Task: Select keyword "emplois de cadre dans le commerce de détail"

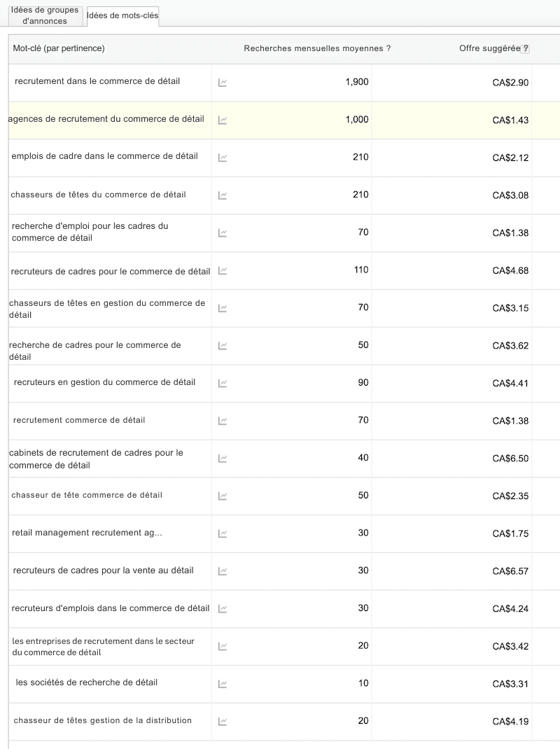Action: (106, 157)
